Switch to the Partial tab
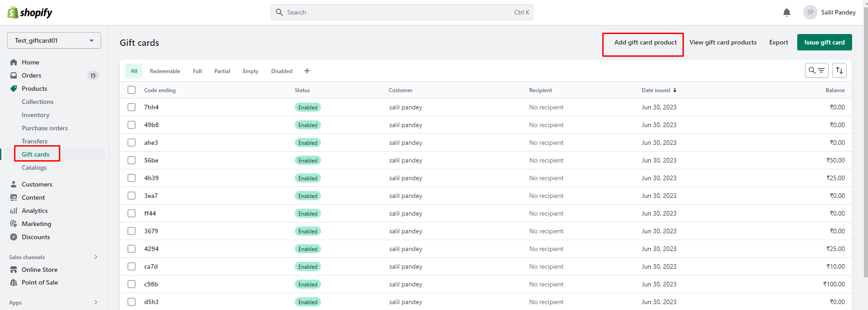Viewport: 868px width, 310px height. 222,71
